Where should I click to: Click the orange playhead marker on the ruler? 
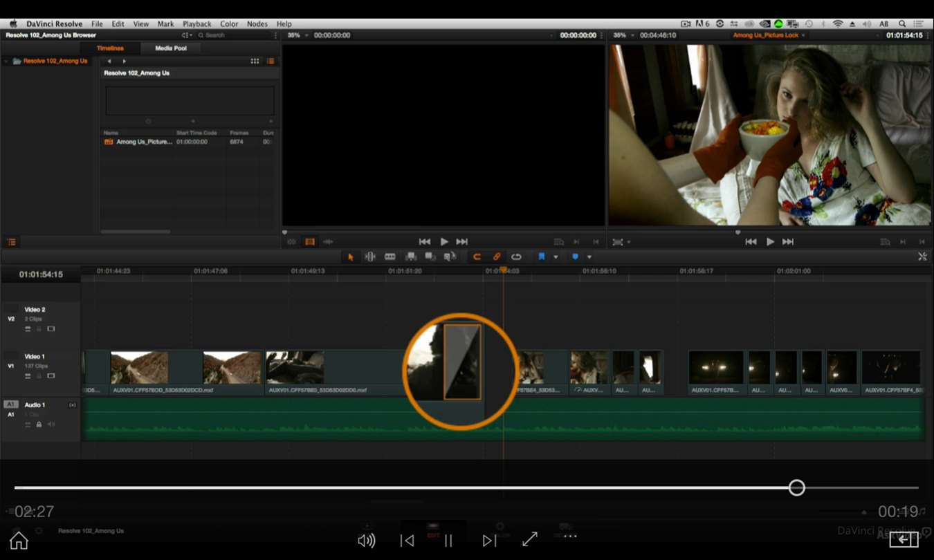(x=503, y=270)
